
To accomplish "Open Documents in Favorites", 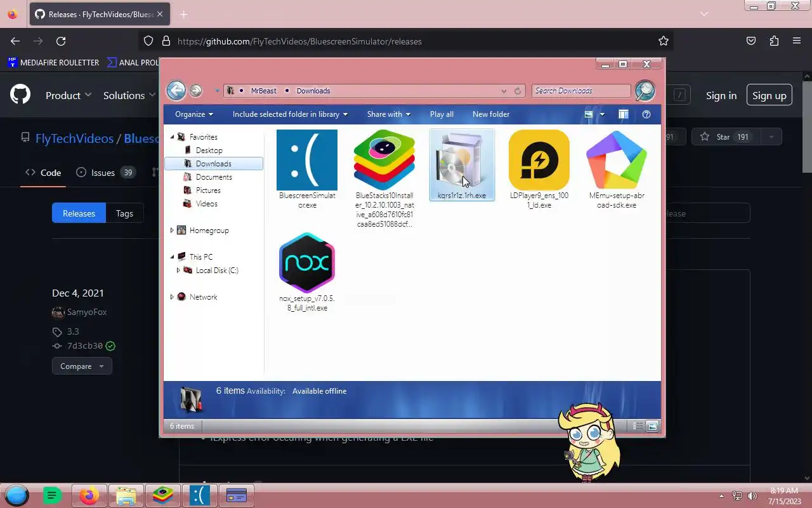I will 214,177.
